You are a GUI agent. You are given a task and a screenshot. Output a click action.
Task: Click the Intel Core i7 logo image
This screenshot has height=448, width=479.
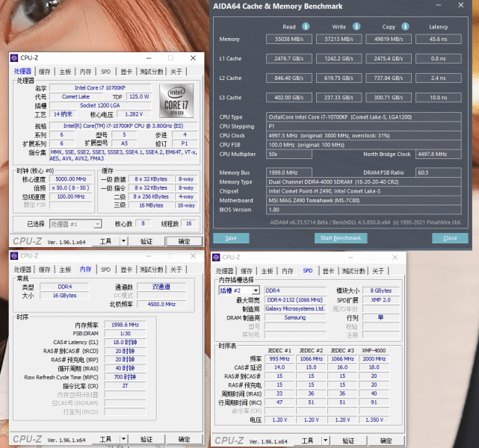pos(176,101)
